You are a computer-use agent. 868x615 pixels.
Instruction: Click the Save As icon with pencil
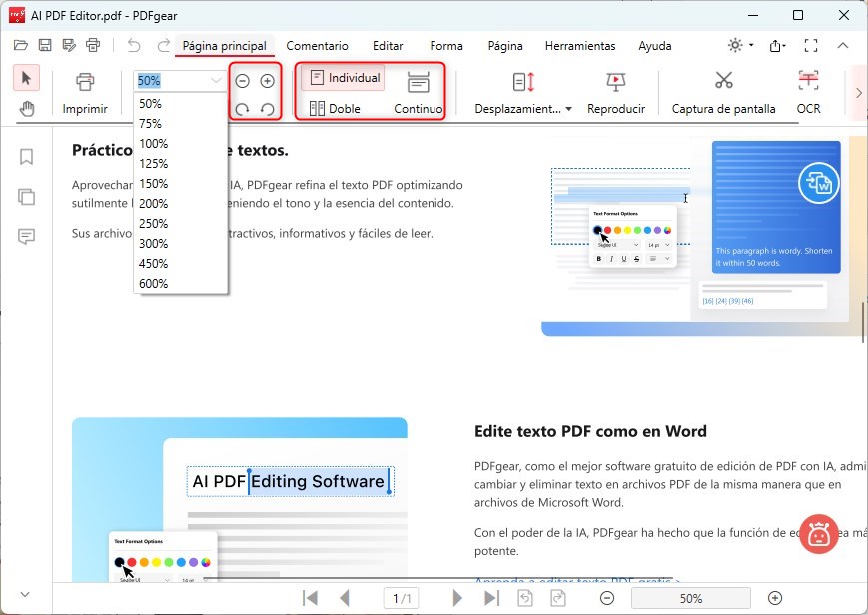[x=69, y=45]
